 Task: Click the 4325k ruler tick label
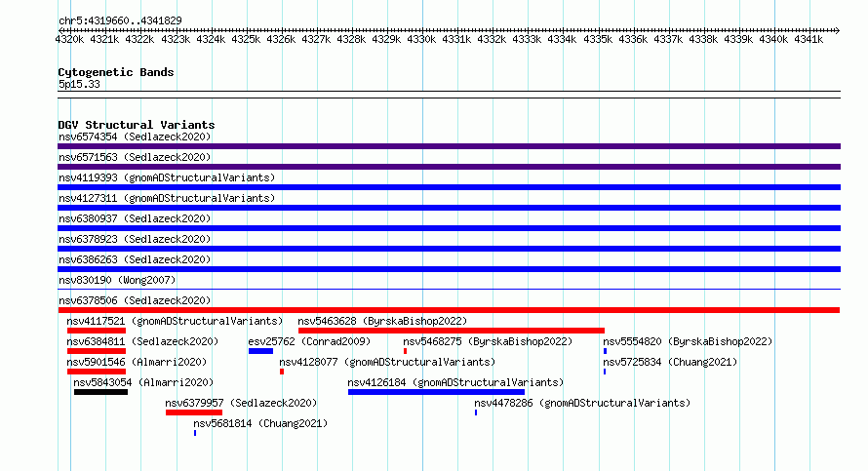click(x=246, y=39)
